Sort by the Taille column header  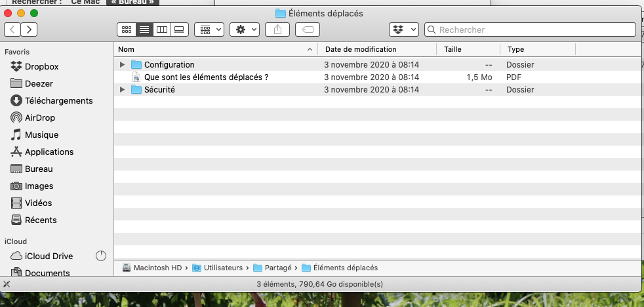click(468, 49)
